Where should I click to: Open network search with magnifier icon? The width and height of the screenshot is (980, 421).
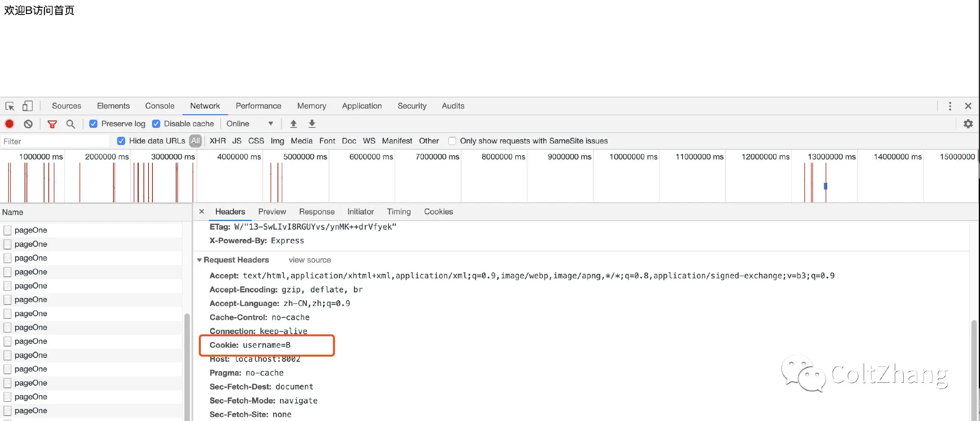[71, 124]
